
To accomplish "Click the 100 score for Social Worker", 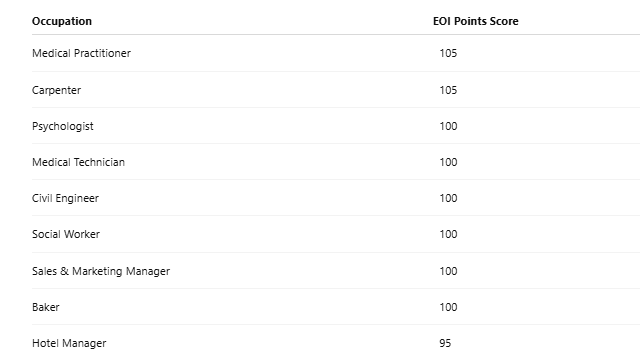I will tap(448, 234).
